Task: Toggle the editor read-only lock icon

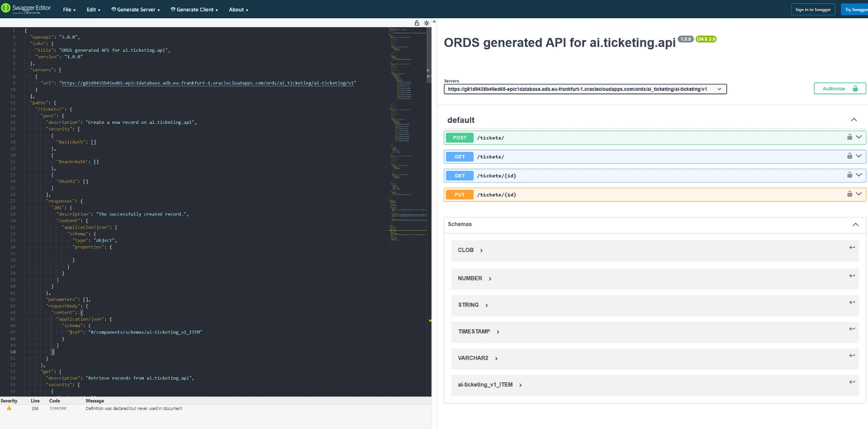Action: point(417,23)
